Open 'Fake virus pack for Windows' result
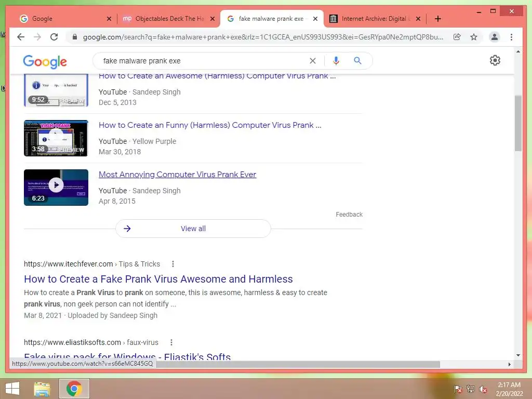 pos(127,356)
